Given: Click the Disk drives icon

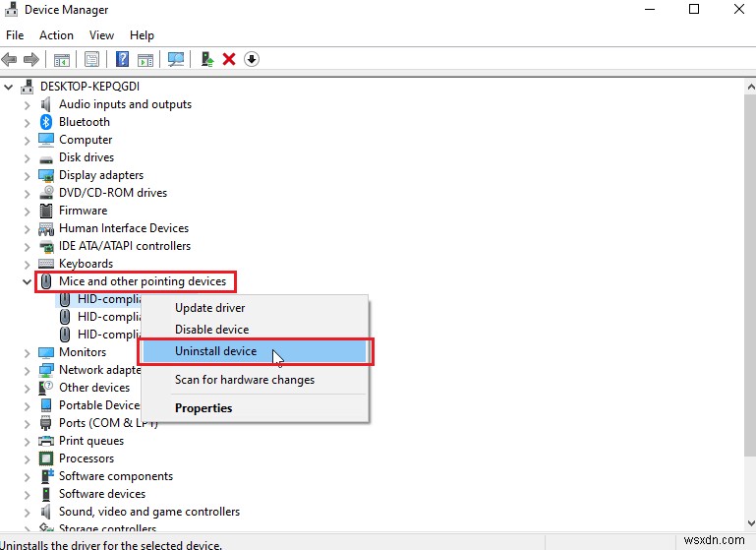Looking at the screenshot, I should (x=46, y=158).
